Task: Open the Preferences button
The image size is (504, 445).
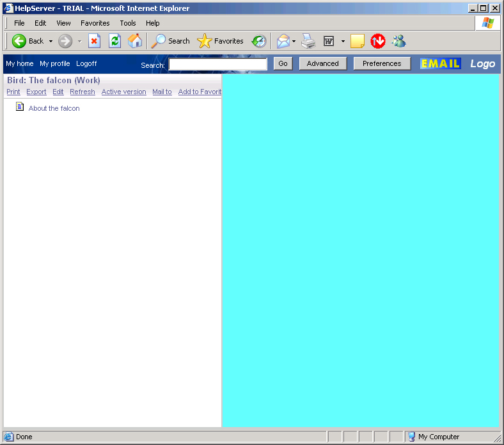Action: (382, 64)
